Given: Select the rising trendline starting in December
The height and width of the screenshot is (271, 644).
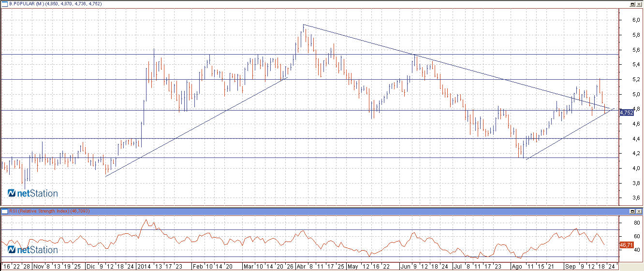Looking at the screenshot, I should pyautogui.click(x=196, y=127).
